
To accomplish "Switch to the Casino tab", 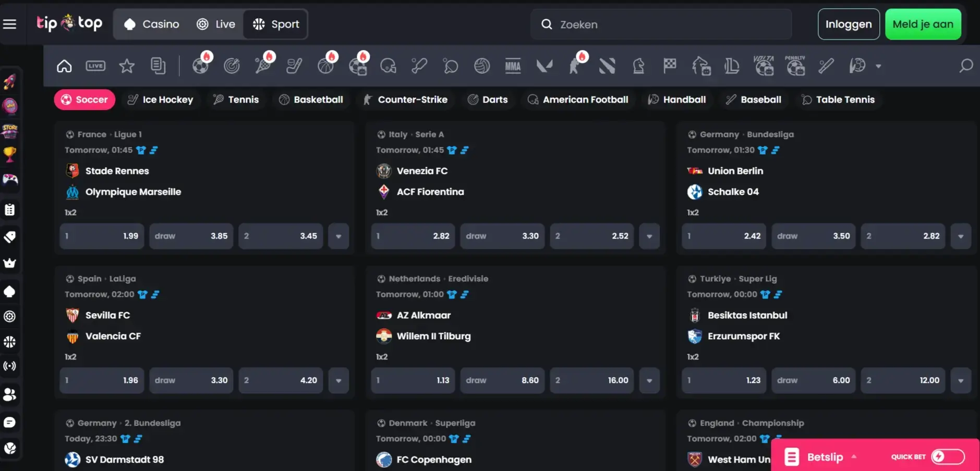I will pos(152,24).
